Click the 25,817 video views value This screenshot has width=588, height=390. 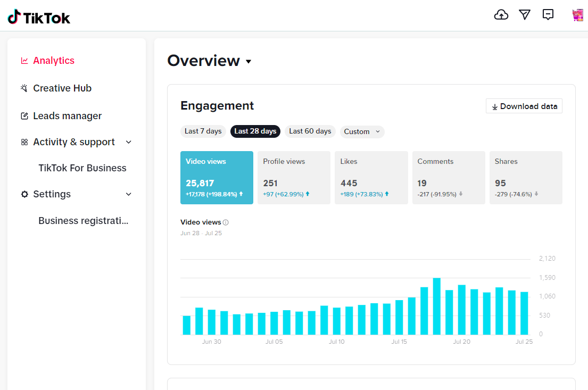pyautogui.click(x=200, y=183)
